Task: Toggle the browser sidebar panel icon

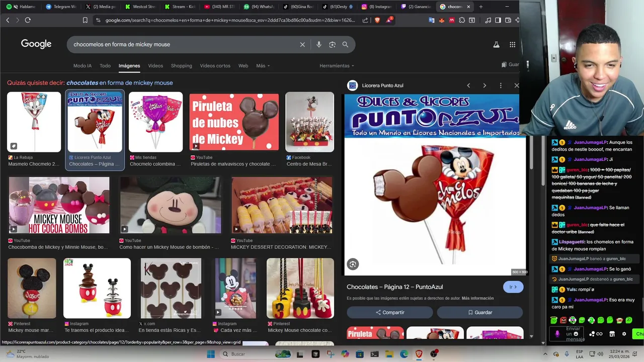Action: (498, 20)
